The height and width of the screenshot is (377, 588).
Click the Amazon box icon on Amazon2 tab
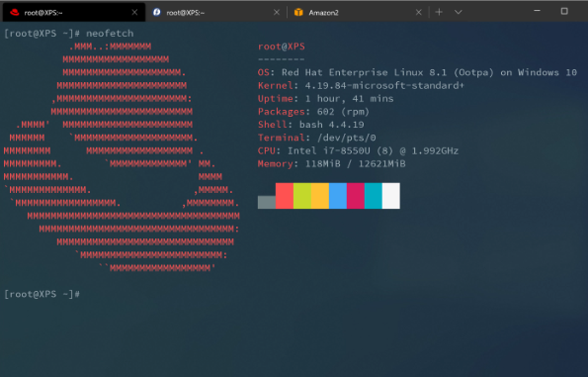pos(298,13)
